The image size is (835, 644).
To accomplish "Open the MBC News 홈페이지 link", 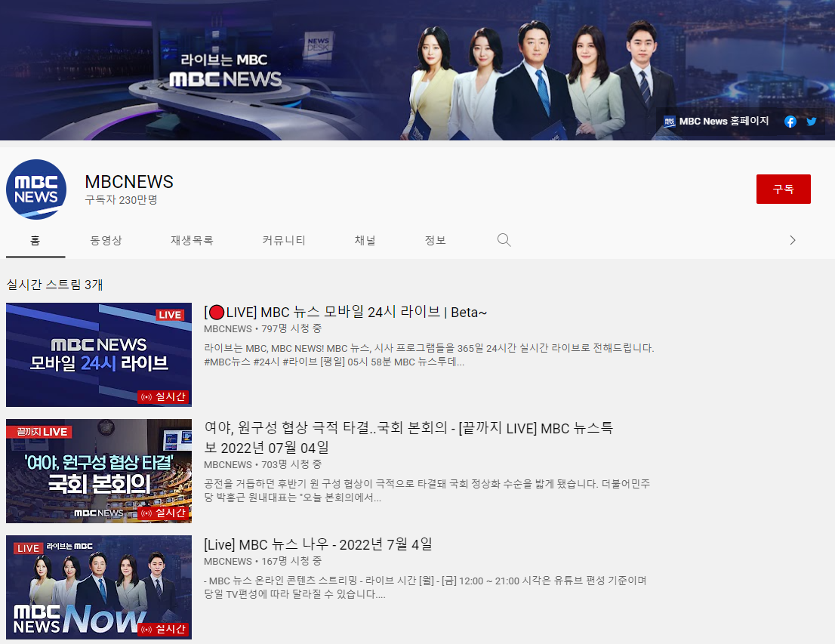I will (723, 122).
